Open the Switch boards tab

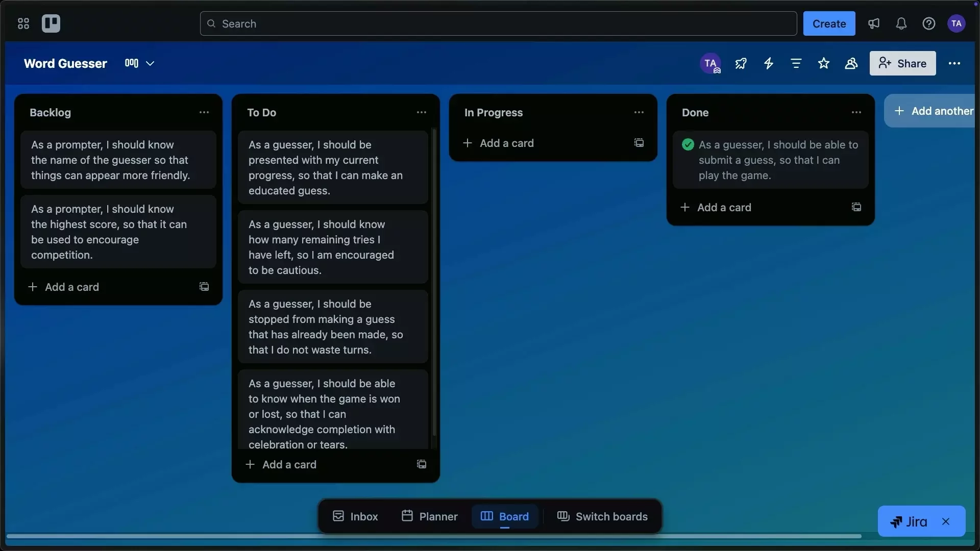click(x=602, y=516)
